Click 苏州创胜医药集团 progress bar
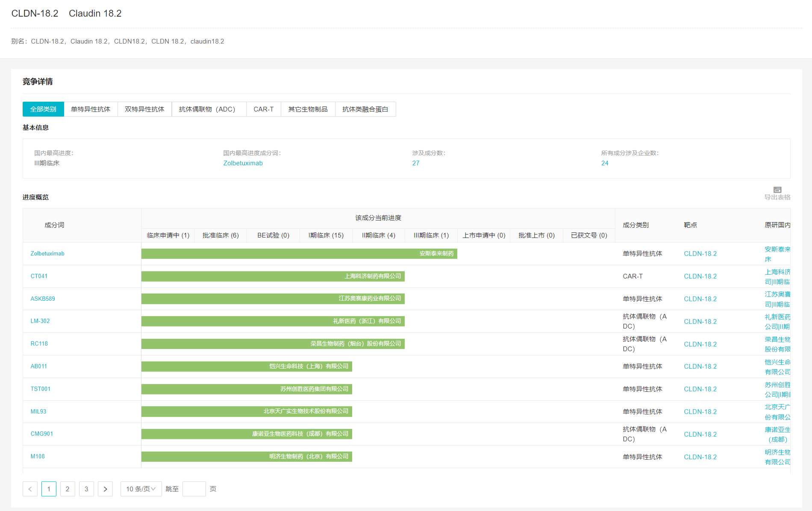This screenshot has width=812, height=511. (247, 389)
